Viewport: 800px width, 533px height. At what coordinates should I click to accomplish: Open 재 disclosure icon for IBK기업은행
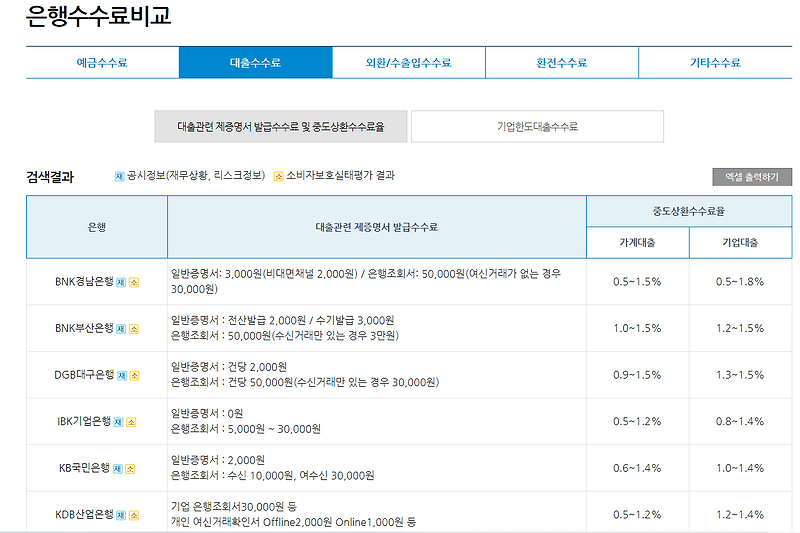point(118,422)
